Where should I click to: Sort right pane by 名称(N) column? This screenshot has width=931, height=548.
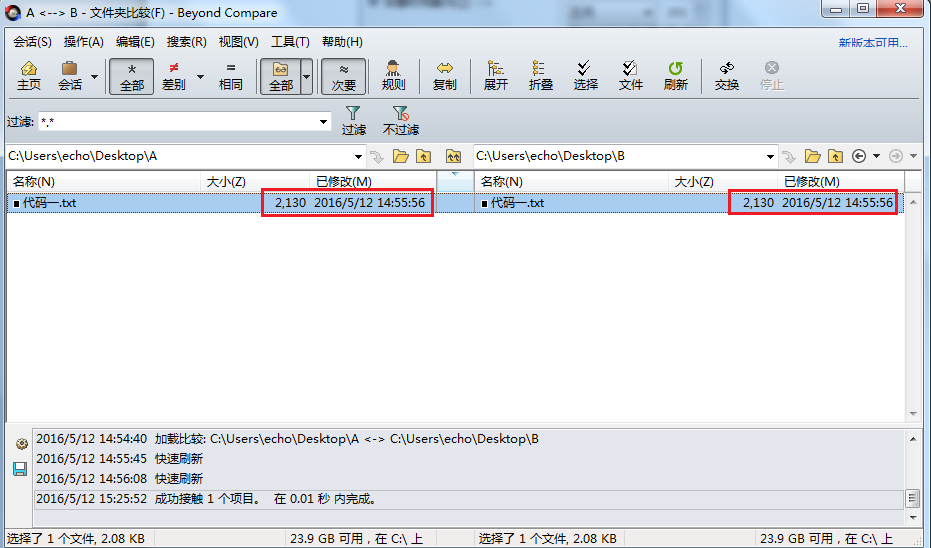[572, 182]
